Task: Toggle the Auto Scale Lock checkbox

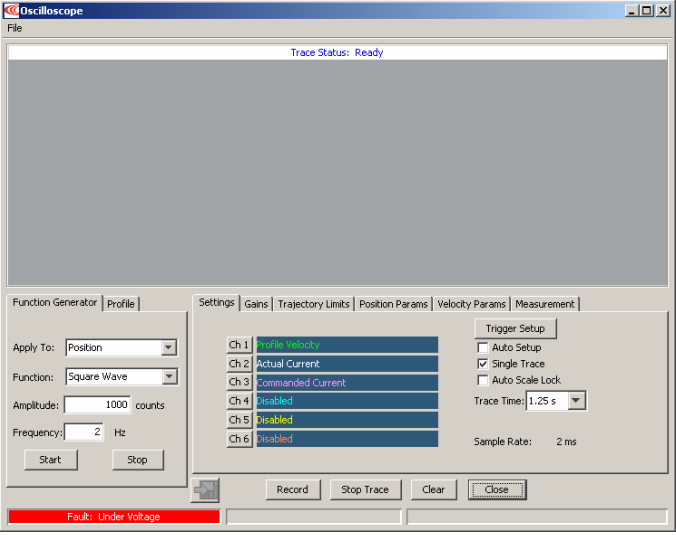Action: pos(483,380)
